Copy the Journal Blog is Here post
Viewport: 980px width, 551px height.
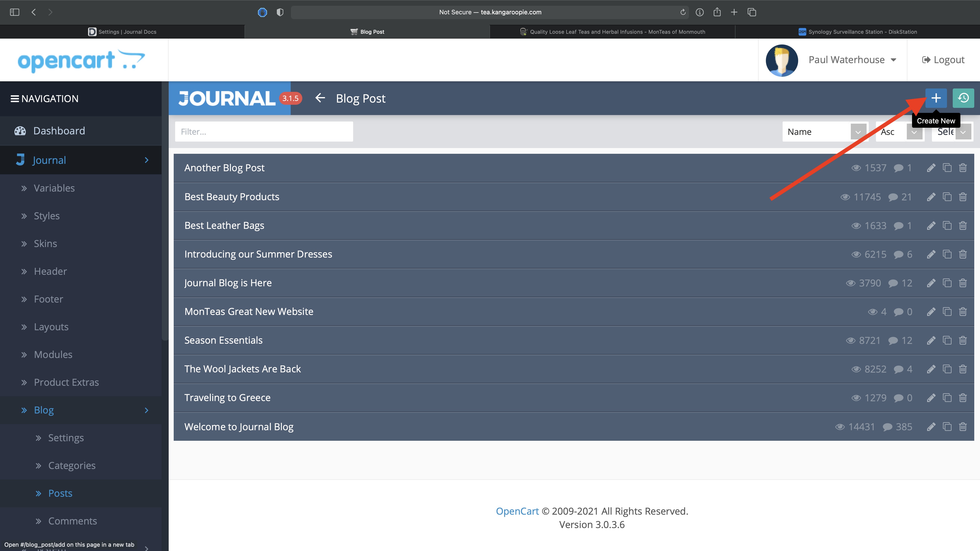pos(947,283)
